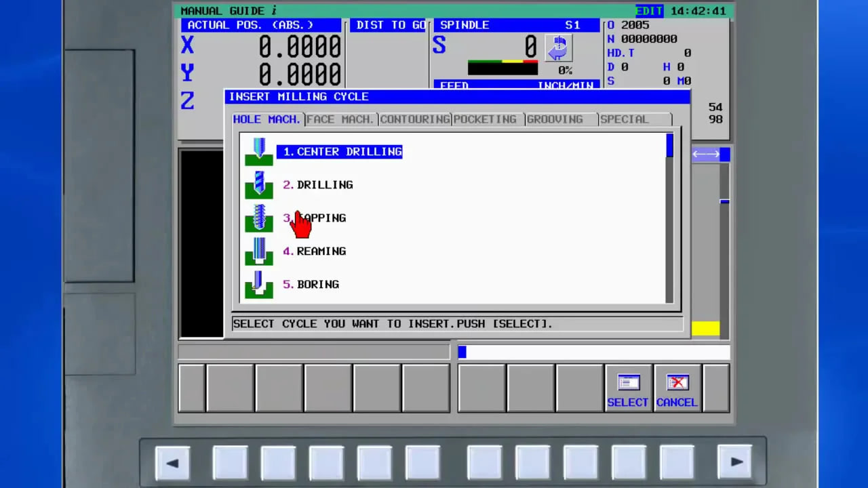Image resolution: width=868 pixels, height=488 pixels.
Task: Select list entry 1. CENTER DRILLING
Action: pos(340,152)
